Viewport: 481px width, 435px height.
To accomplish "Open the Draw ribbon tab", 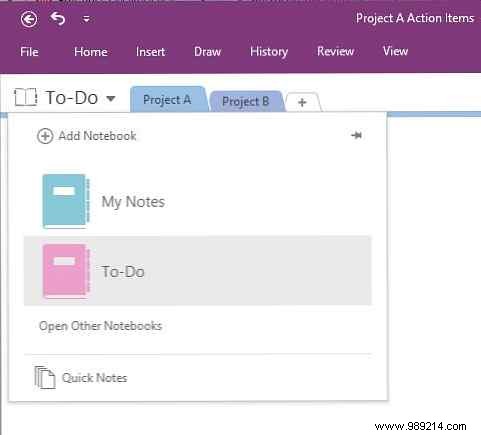I will [x=207, y=52].
